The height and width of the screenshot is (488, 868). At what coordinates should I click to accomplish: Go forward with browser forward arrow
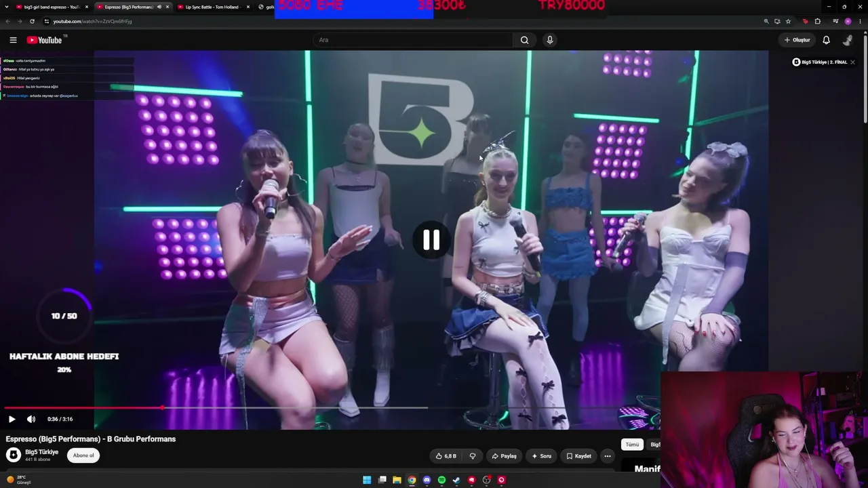tap(19, 21)
